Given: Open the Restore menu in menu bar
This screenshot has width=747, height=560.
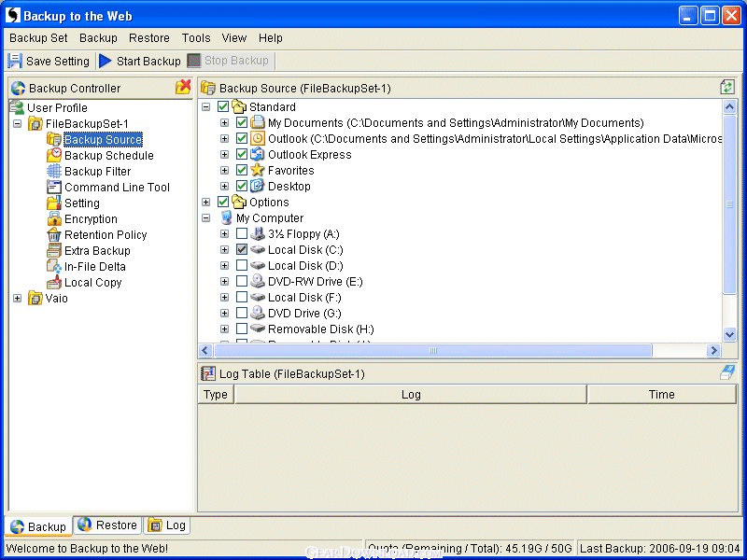Looking at the screenshot, I should pyautogui.click(x=149, y=38).
